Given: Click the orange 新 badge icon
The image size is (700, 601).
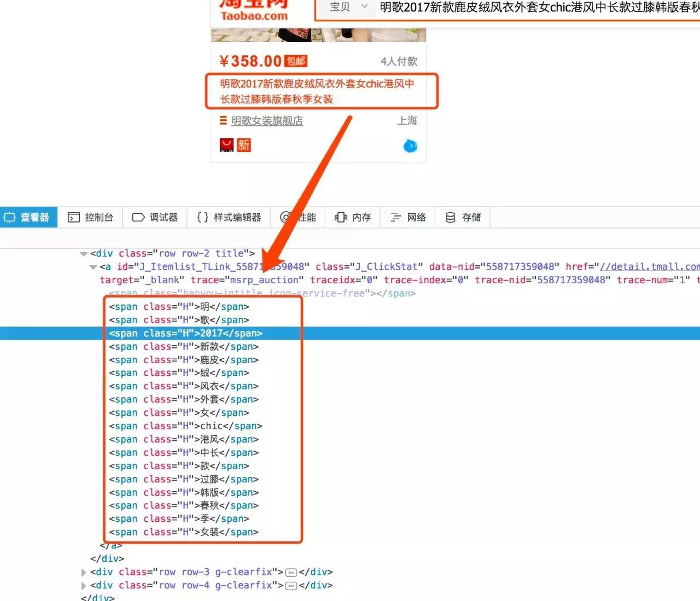Looking at the screenshot, I should pos(244,145).
